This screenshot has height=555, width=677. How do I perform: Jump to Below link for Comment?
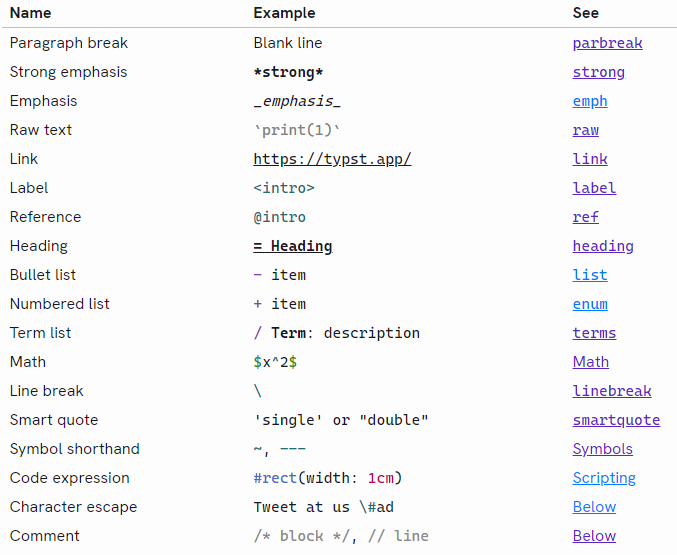594,536
